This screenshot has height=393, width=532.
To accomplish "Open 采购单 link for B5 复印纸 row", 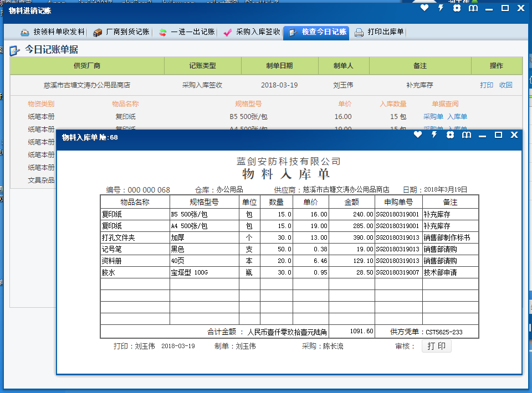I will click(433, 117).
